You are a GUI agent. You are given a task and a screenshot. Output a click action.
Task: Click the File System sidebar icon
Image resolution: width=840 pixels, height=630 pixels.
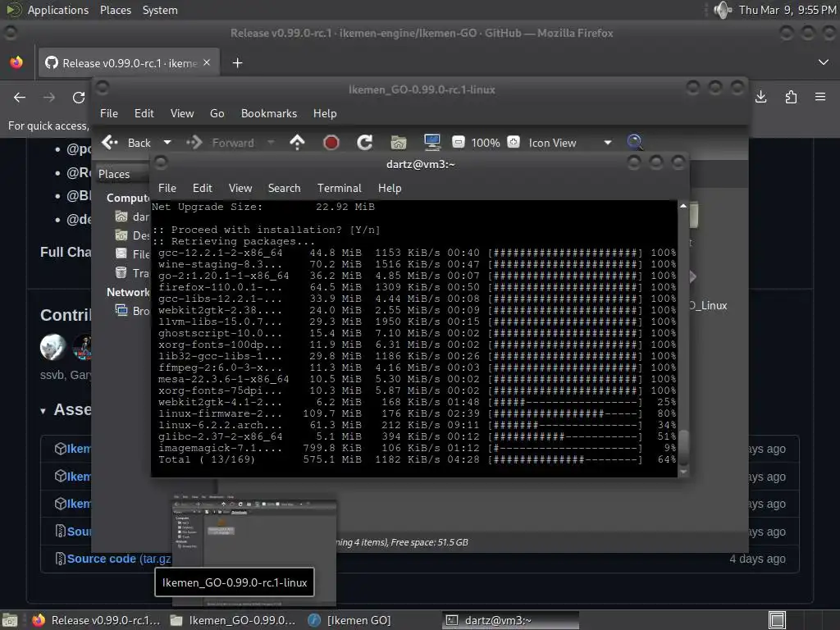(x=121, y=254)
